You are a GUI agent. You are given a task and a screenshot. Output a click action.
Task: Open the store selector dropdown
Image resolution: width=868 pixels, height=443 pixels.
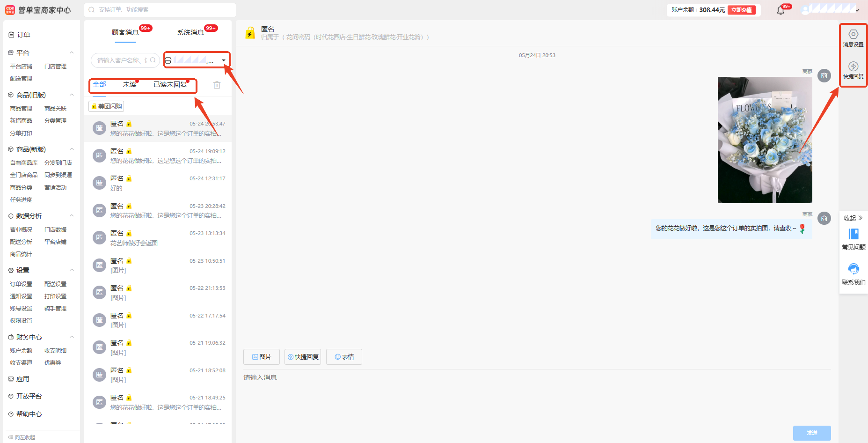coord(197,60)
